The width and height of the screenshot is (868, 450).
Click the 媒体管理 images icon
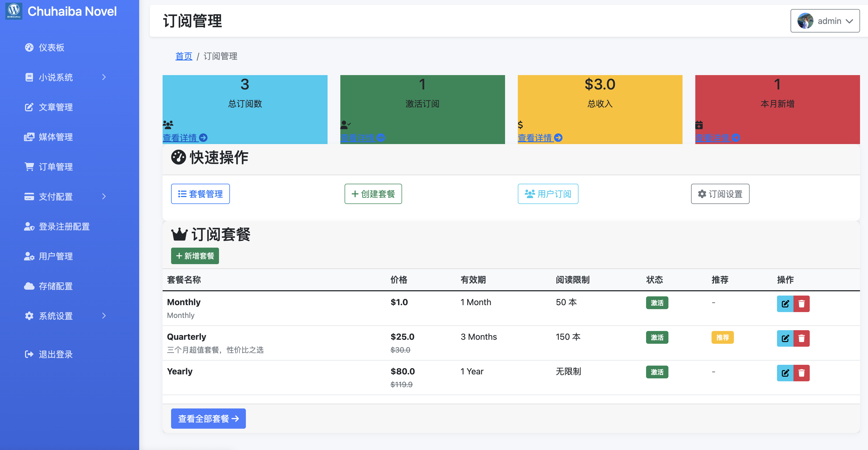[29, 137]
